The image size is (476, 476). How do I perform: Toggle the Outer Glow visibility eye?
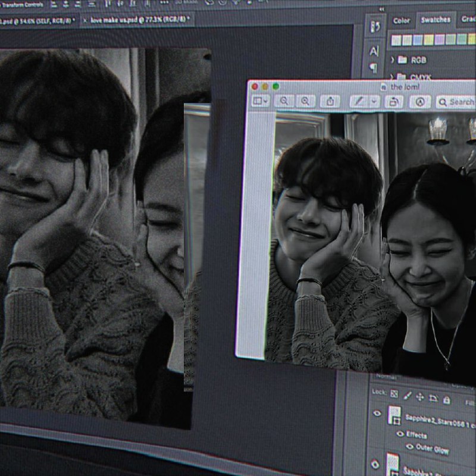(410, 447)
